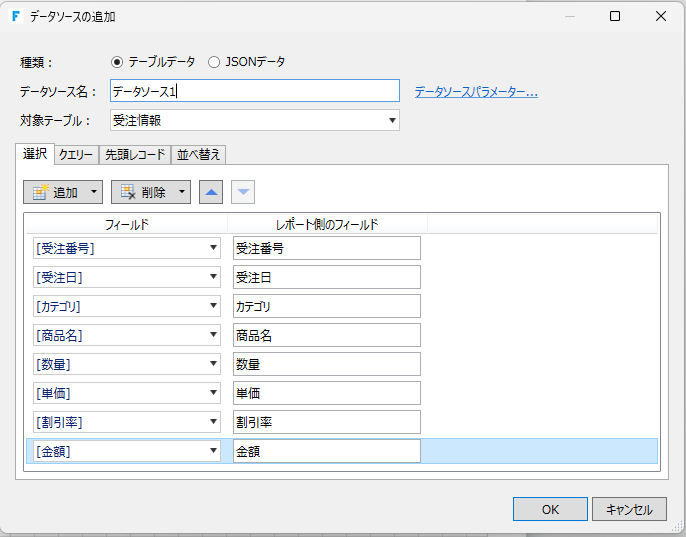The width and height of the screenshot is (686, 537).
Task: Click the disabled move-down arrow icon
Action: click(x=243, y=192)
